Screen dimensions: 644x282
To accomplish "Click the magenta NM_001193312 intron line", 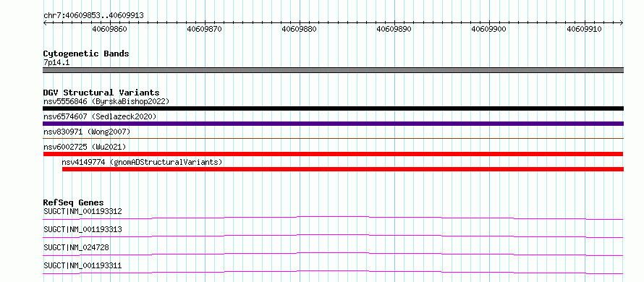I will click(333, 218).
